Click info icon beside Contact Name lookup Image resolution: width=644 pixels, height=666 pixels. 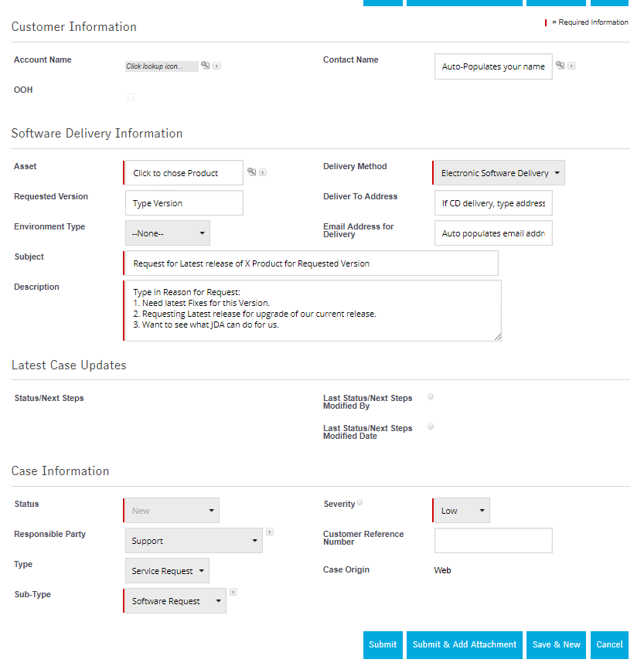pyautogui.click(x=571, y=66)
